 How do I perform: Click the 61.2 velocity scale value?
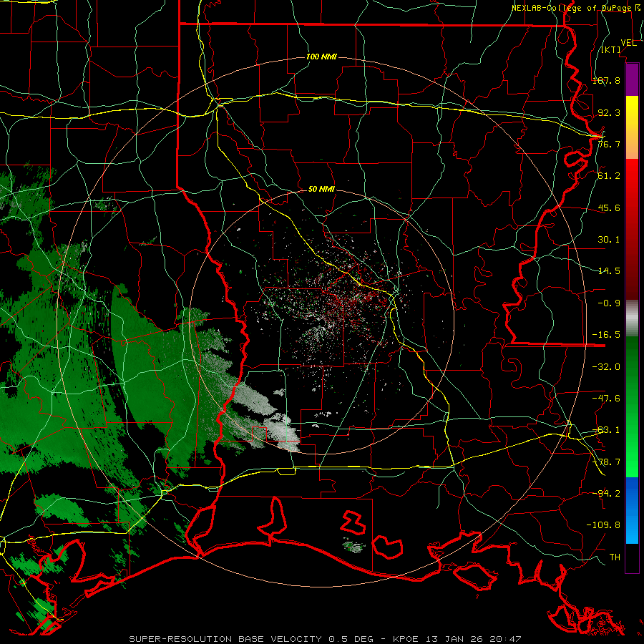[x=609, y=176]
